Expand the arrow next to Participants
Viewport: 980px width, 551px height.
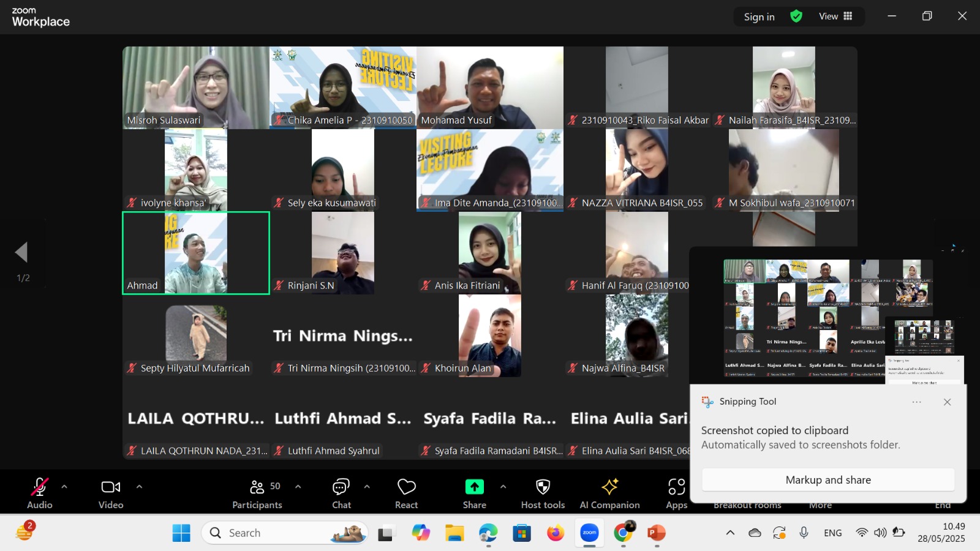click(x=298, y=487)
